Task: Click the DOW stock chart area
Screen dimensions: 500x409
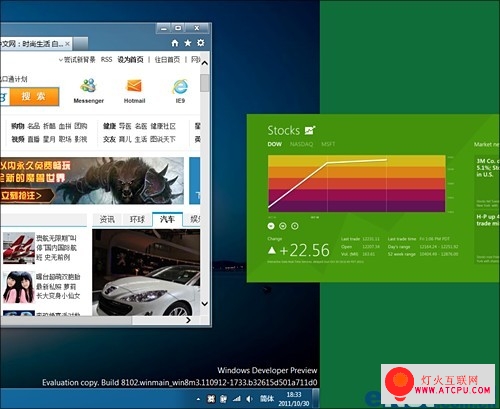Action: [357, 183]
